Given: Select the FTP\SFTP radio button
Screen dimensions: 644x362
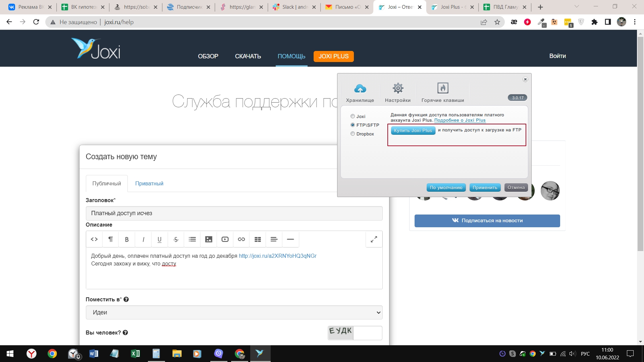Looking at the screenshot, I should click(x=353, y=125).
